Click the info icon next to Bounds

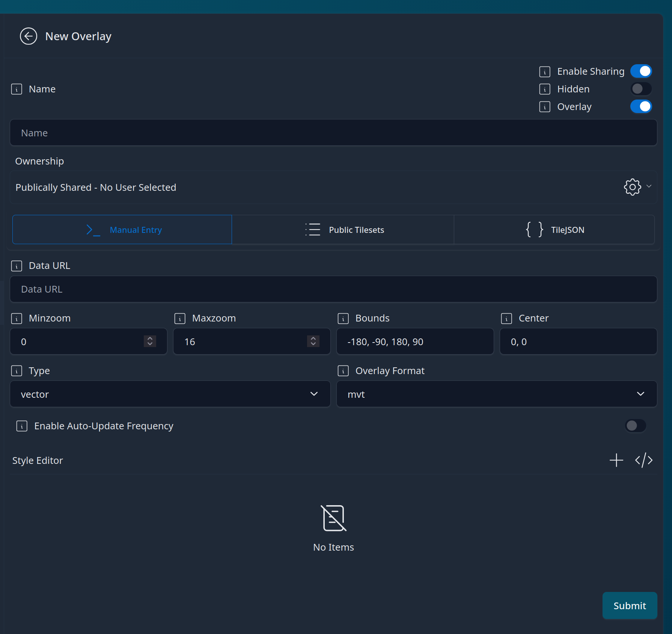[x=343, y=319]
